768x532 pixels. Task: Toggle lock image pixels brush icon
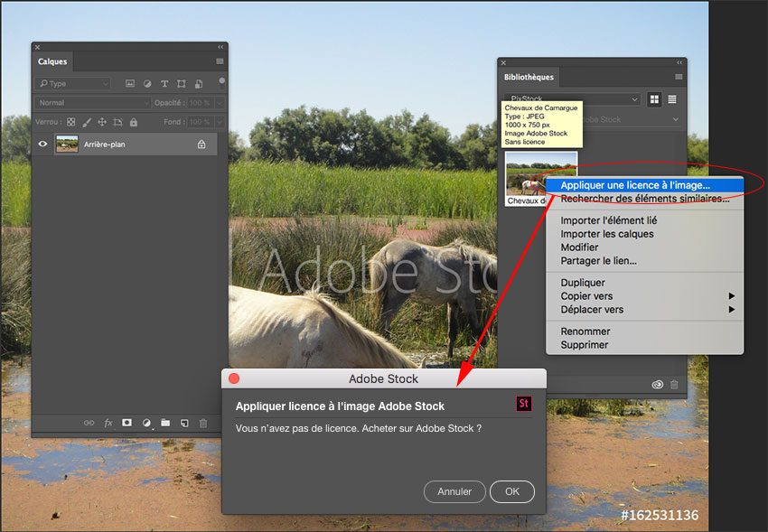pos(87,122)
